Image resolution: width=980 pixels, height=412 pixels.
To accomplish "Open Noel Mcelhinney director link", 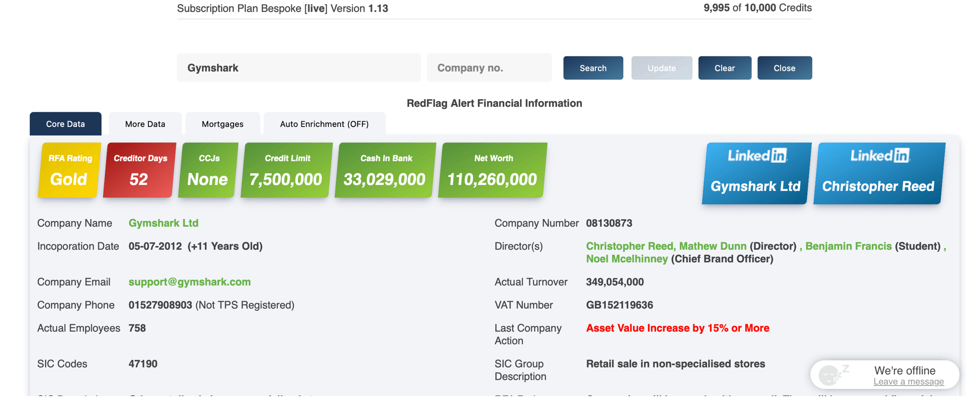I will pyautogui.click(x=627, y=259).
